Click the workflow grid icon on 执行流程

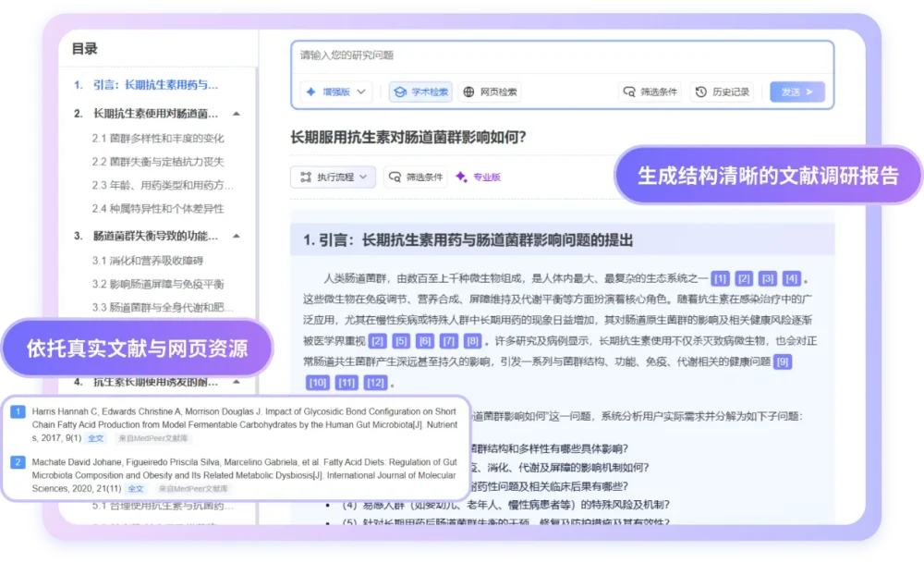(x=306, y=175)
